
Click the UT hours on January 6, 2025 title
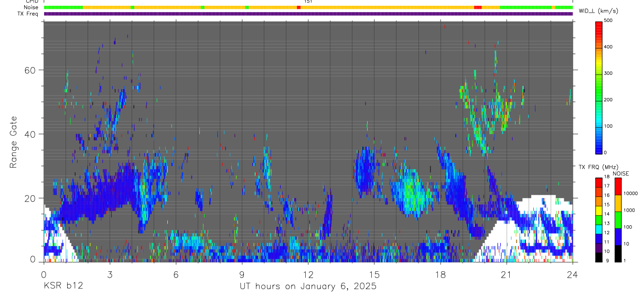click(x=308, y=287)
